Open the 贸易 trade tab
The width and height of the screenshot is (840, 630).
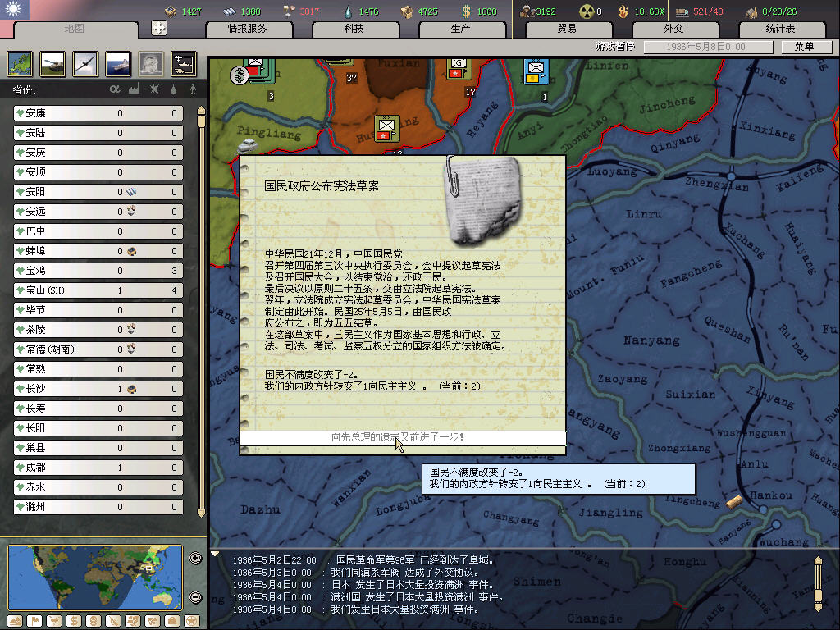click(x=568, y=29)
